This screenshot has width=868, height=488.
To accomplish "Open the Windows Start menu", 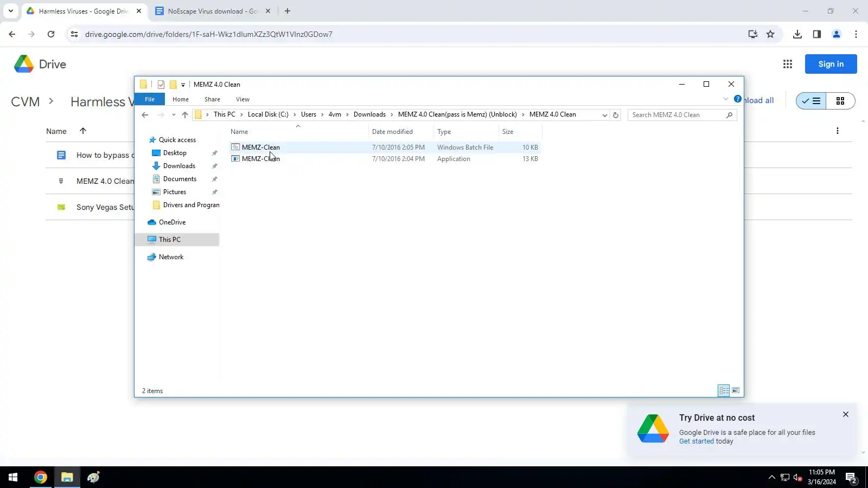I will pos(13,477).
